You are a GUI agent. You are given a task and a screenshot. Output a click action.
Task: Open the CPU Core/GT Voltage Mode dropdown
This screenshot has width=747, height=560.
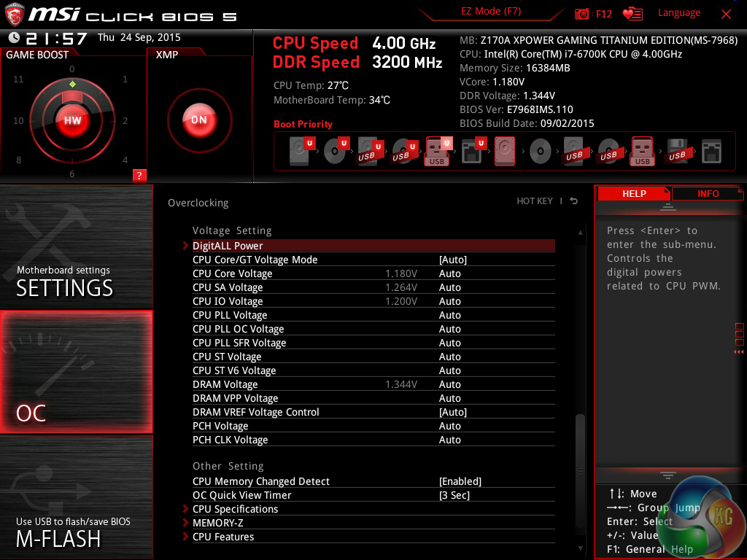click(x=452, y=260)
